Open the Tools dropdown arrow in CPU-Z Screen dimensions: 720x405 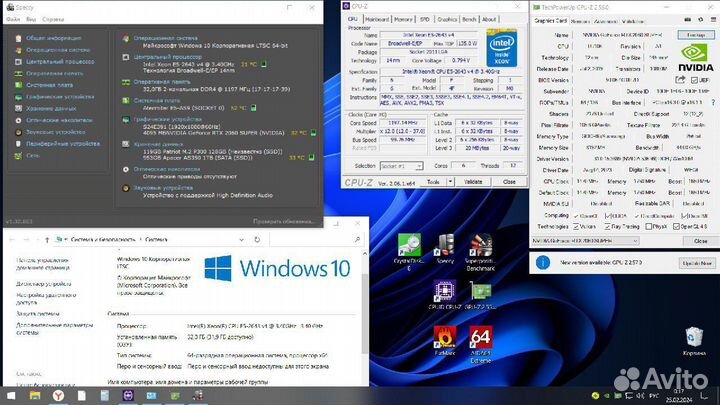click(450, 182)
